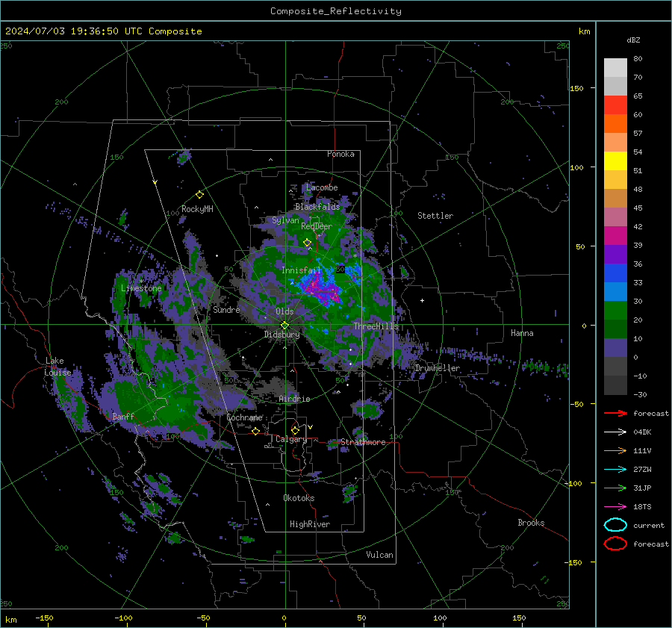Click the Composite_Reflectivity title
This screenshot has width=672, height=628.
[336, 11]
